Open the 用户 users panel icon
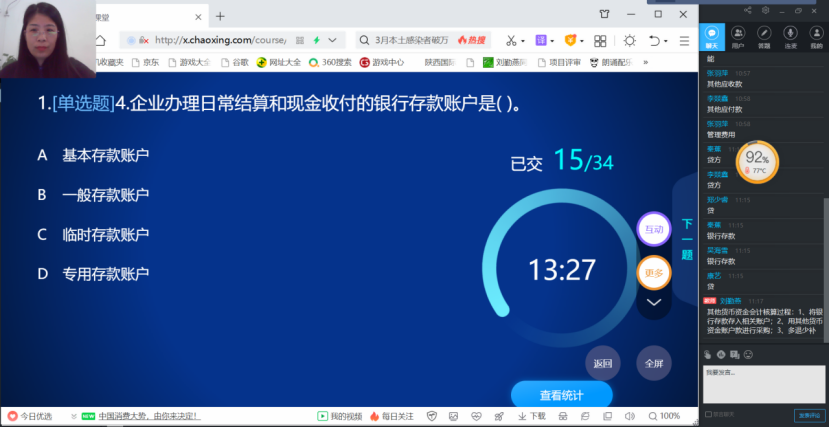This screenshot has width=830, height=428. tap(738, 37)
